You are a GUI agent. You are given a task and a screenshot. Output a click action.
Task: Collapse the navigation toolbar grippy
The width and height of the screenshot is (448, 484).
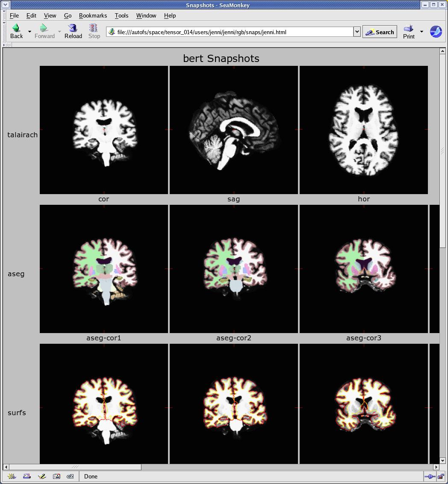5,32
